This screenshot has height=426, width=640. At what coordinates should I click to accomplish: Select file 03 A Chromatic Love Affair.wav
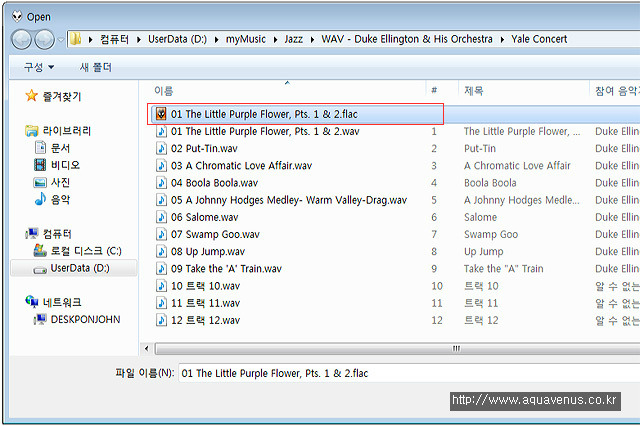point(241,166)
